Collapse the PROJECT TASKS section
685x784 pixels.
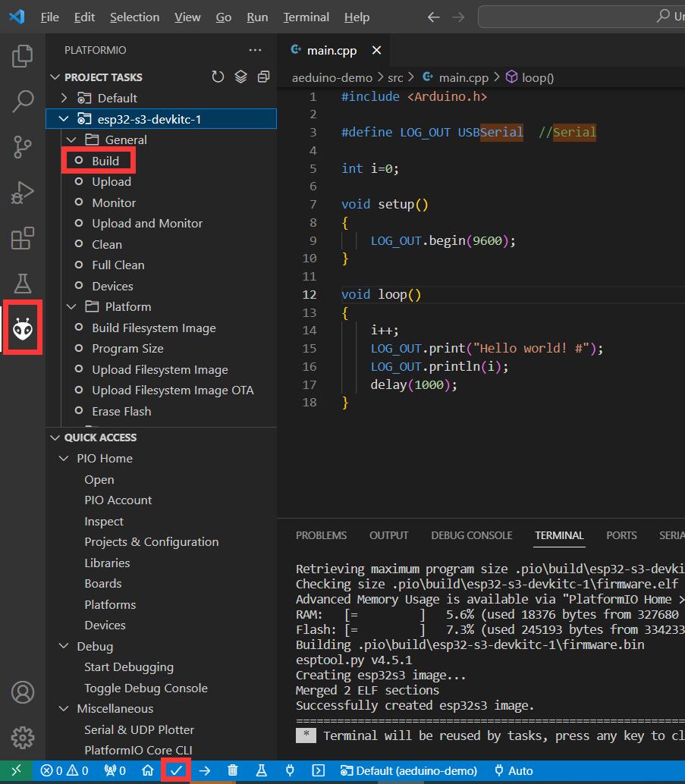(55, 77)
